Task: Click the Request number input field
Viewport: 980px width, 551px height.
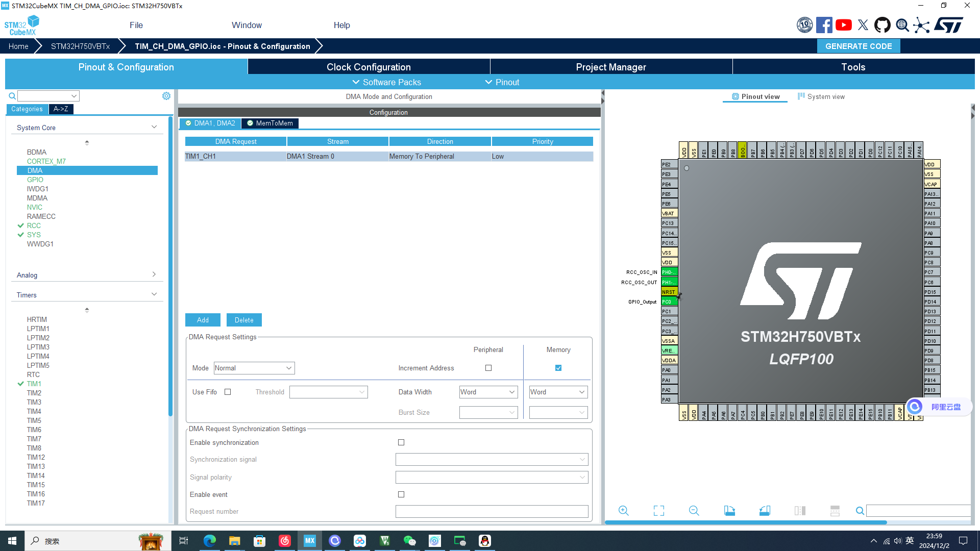Action: click(x=492, y=511)
